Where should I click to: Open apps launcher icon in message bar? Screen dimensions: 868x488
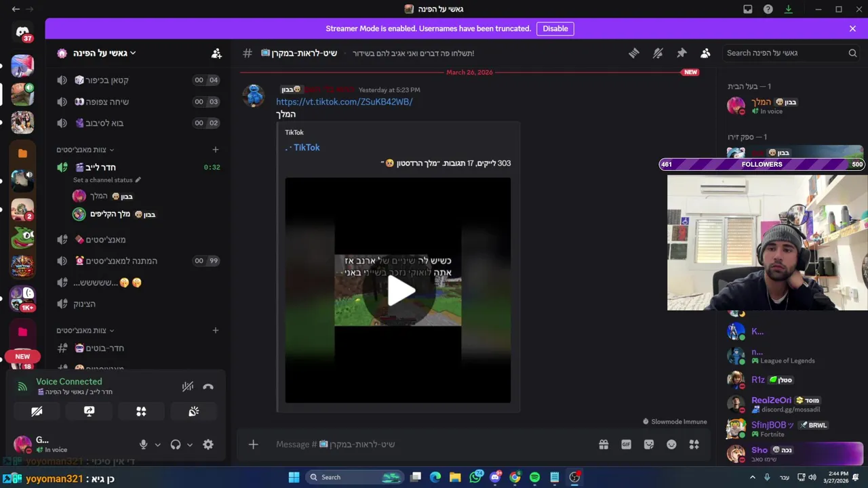pos(694,445)
